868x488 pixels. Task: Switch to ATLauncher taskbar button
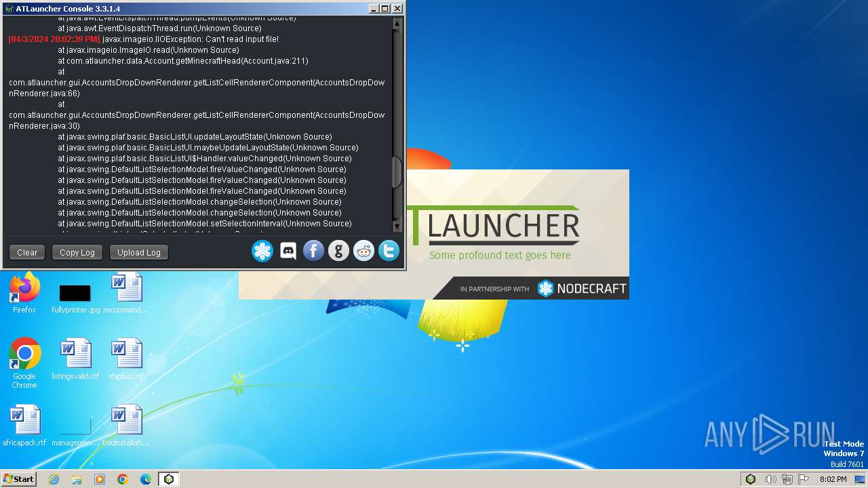[x=169, y=479]
